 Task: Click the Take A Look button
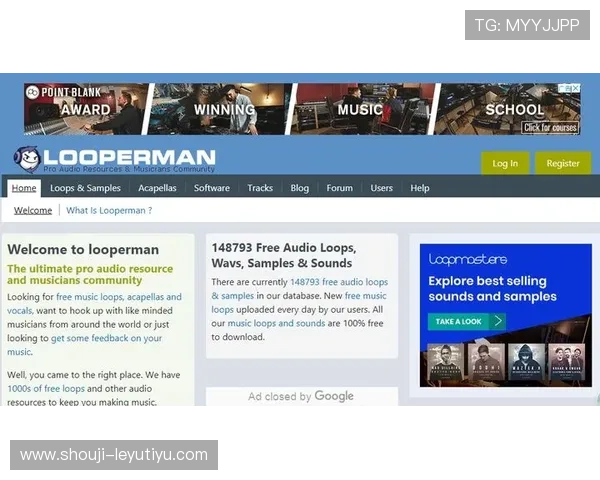tap(466, 321)
